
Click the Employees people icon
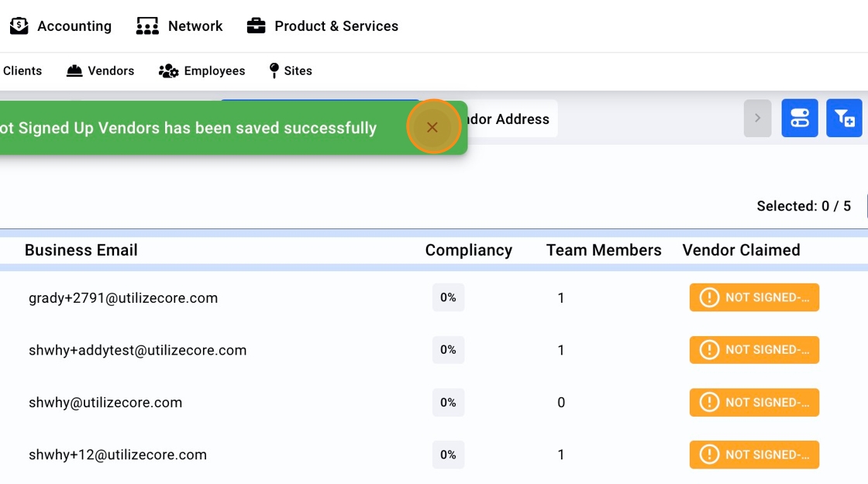pos(168,71)
